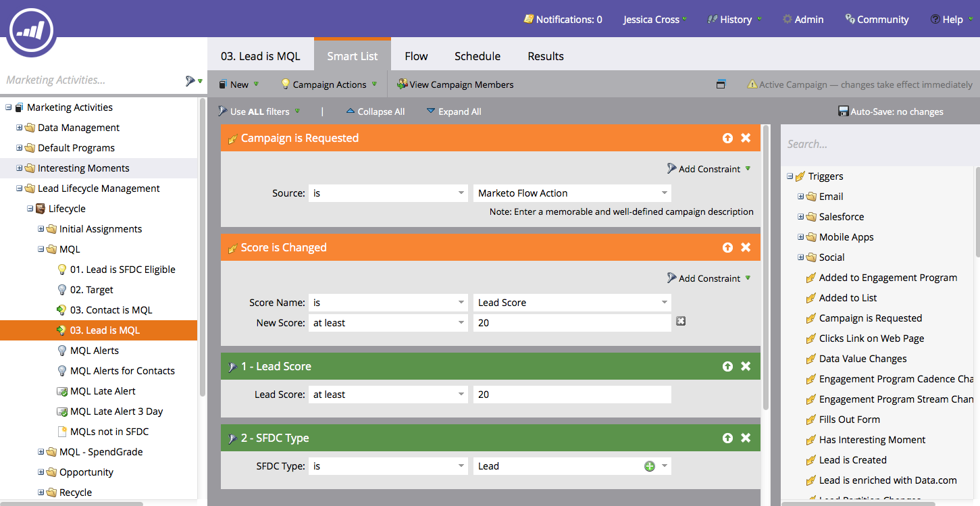The image size is (980, 506).
Task: Add Constraint to Score is Changed
Action: click(708, 278)
